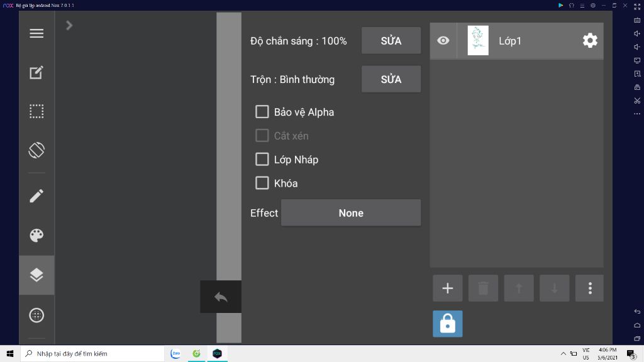
Task: Show hidden system tray icons
Action: pos(563,353)
